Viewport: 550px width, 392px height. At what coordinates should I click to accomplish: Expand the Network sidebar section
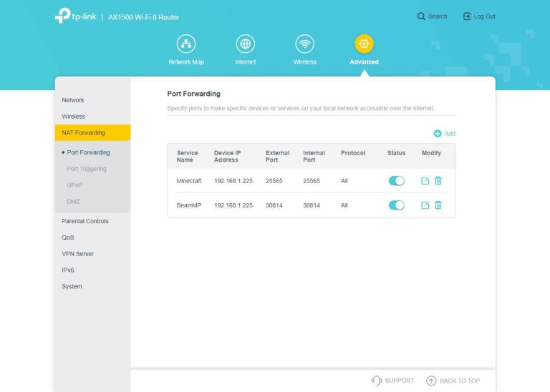(73, 100)
